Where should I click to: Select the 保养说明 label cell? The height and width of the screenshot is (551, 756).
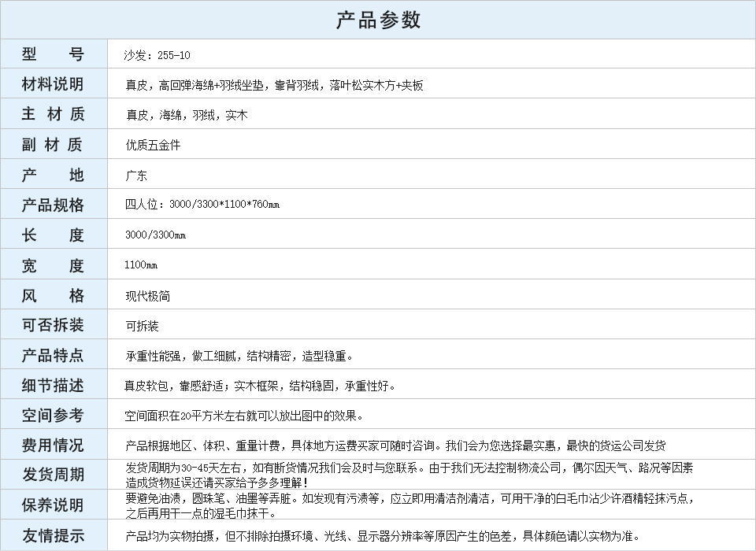[x=54, y=505]
